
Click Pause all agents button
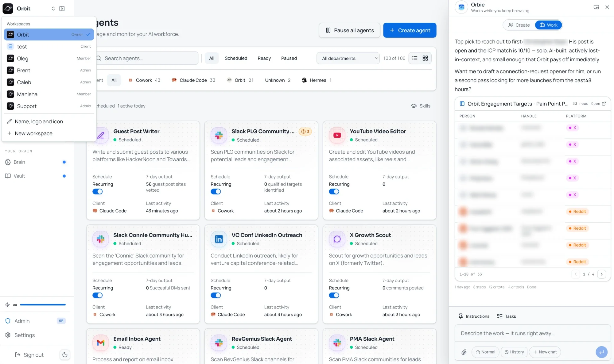click(350, 30)
